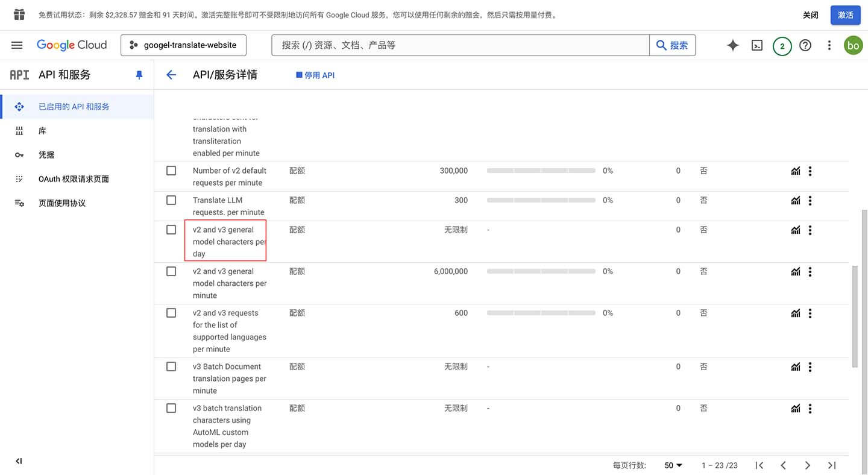868x475 pixels.
Task: Open 凭据 in the sidebar
Action: [x=77, y=155]
